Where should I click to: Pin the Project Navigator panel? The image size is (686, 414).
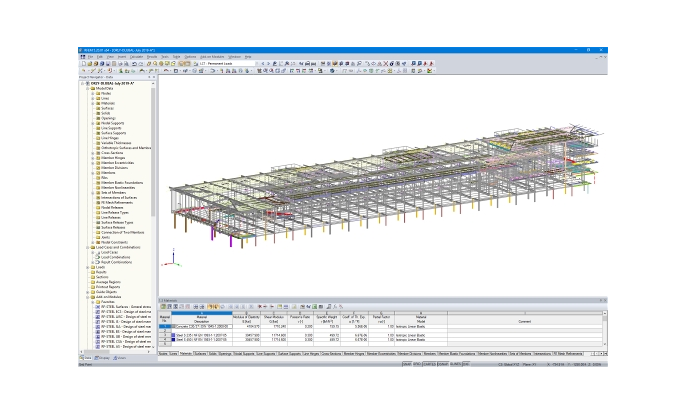pos(149,77)
